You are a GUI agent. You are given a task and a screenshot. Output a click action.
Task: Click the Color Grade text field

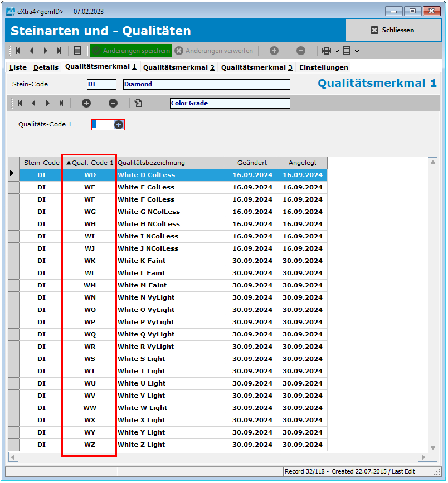230,103
